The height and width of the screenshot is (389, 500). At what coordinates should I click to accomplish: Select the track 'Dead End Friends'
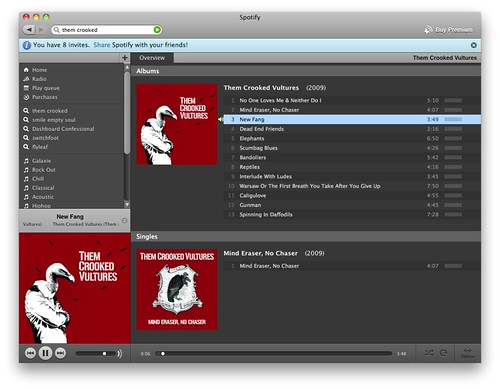[x=352, y=129]
